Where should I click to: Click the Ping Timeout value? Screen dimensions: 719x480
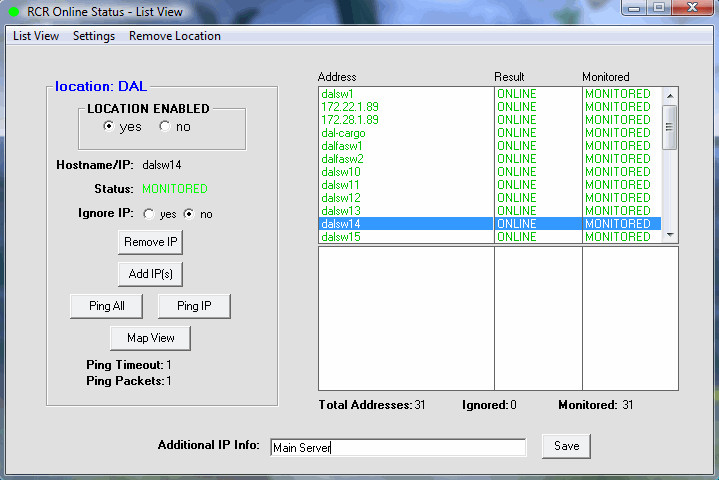(x=169, y=365)
